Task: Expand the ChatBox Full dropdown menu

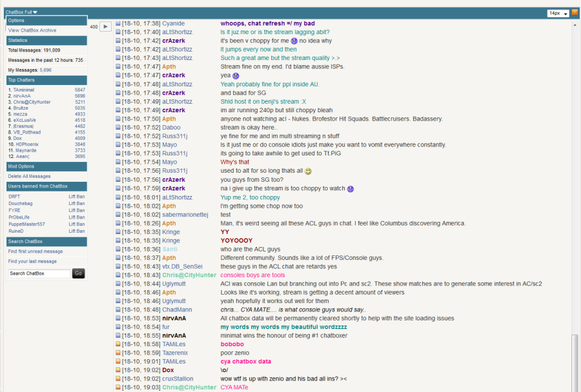Action: (x=22, y=12)
